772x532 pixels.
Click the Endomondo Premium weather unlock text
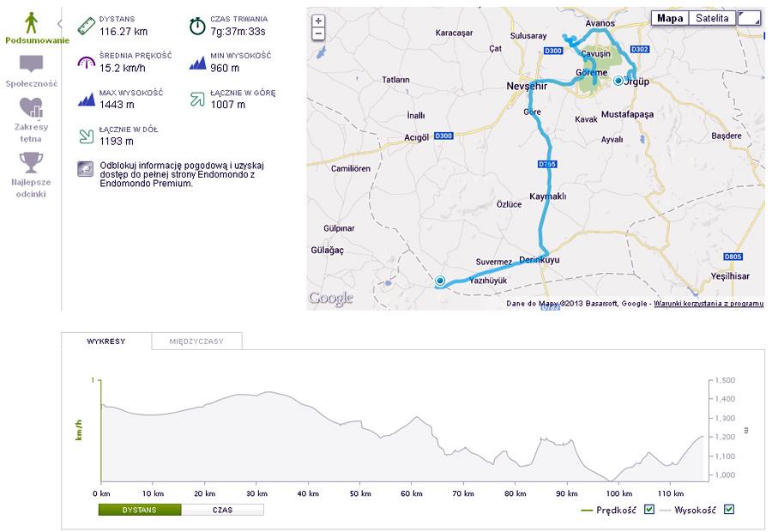pyautogui.click(x=182, y=174)
